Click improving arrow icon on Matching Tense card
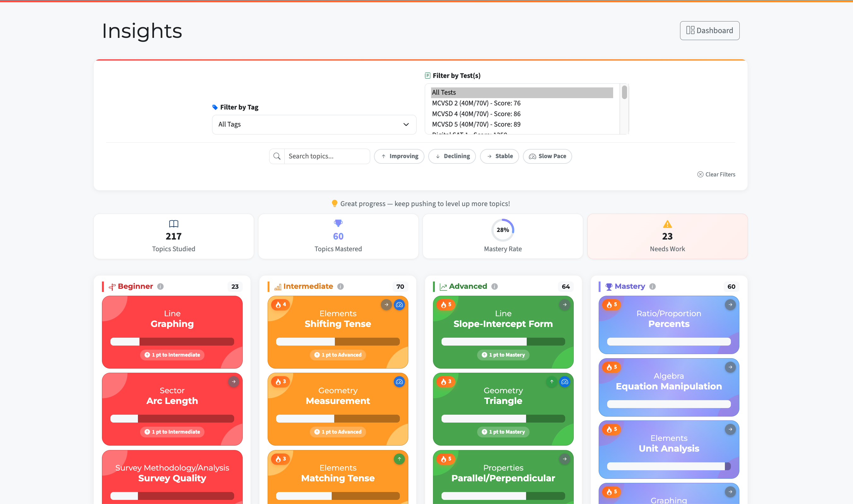Screen dimensions: 853x504 (399, 459)
